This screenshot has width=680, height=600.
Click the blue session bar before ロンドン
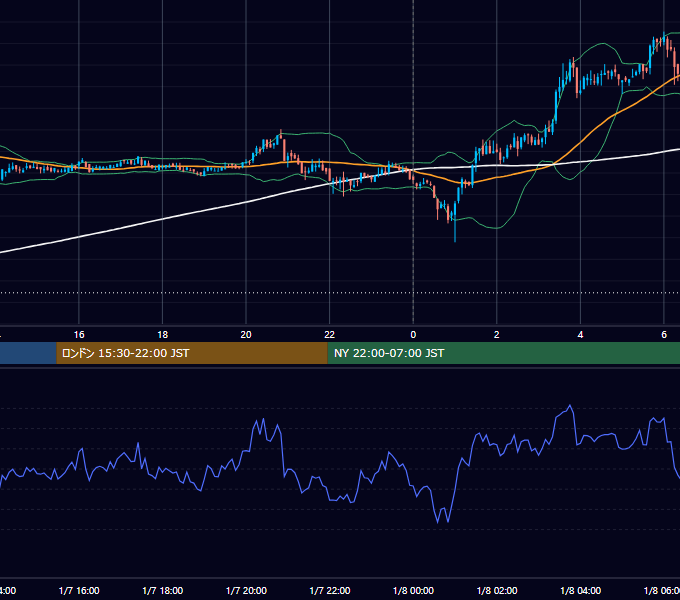tap(28, 353)
